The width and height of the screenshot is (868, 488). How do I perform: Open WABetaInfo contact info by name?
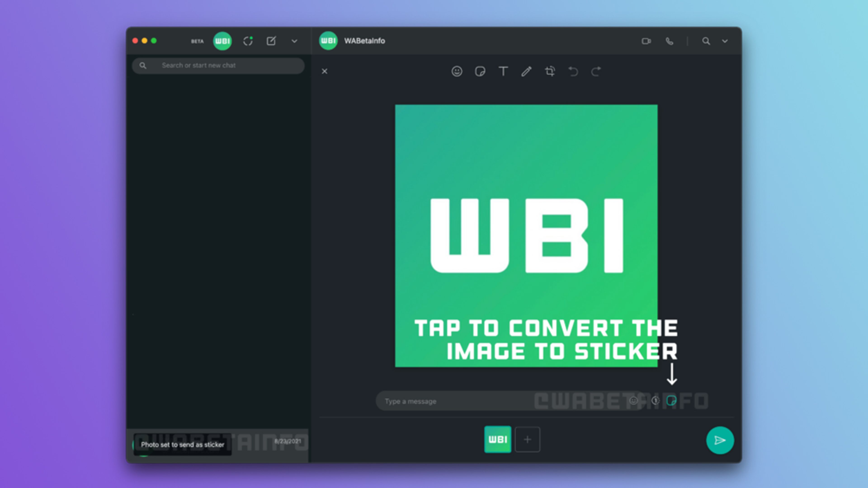point(364,41)
